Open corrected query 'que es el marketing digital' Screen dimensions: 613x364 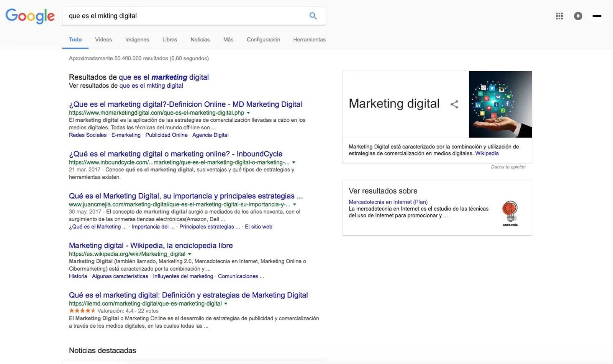tap(164, 77)
